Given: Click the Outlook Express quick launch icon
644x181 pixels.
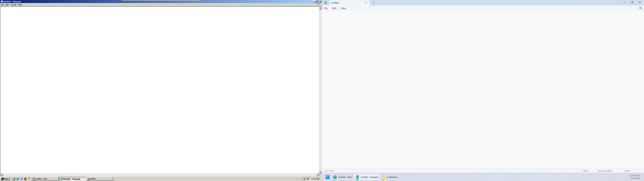Looking at the screenshot, I should point(21,179).
